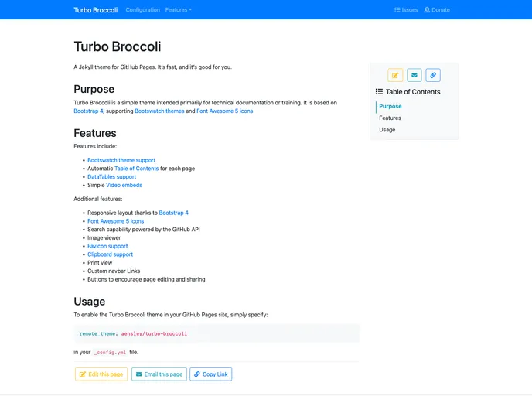The image size is (532, 396).
Task: Open the Video embeds link
Action: click(x=124, y=185)
